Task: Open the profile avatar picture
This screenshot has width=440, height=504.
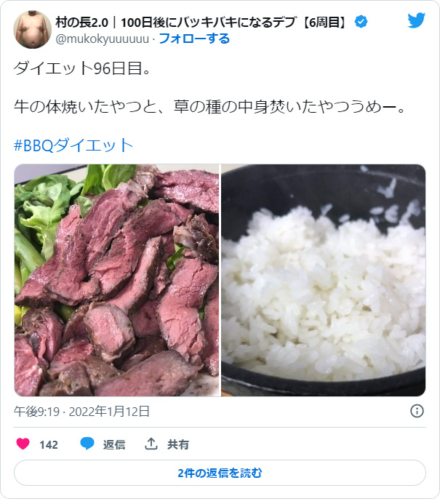Action: point(33,30)
